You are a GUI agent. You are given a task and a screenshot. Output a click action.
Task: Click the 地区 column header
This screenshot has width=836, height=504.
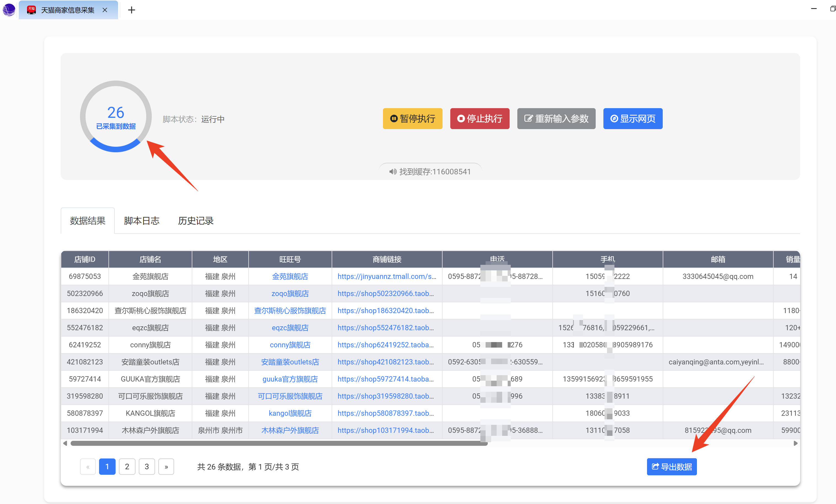(220, 260)
